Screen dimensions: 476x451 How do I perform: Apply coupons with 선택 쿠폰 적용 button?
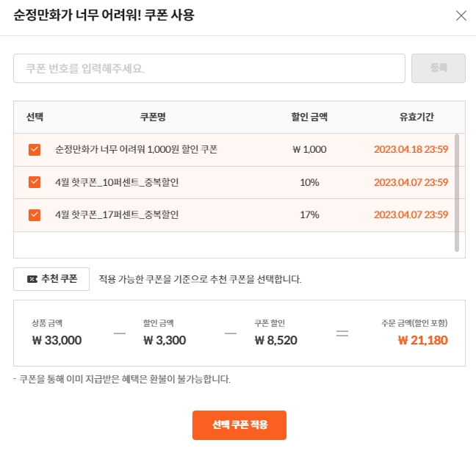point(239,425)
